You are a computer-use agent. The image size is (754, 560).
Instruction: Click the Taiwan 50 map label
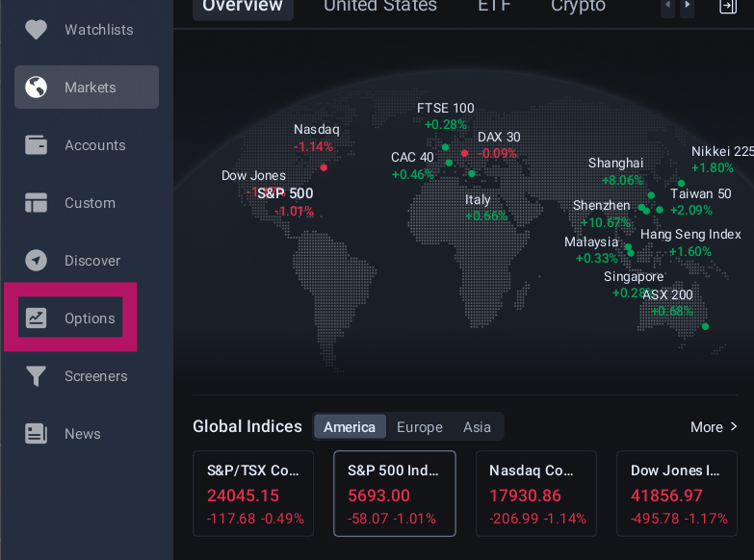click(x=701, y=193)
